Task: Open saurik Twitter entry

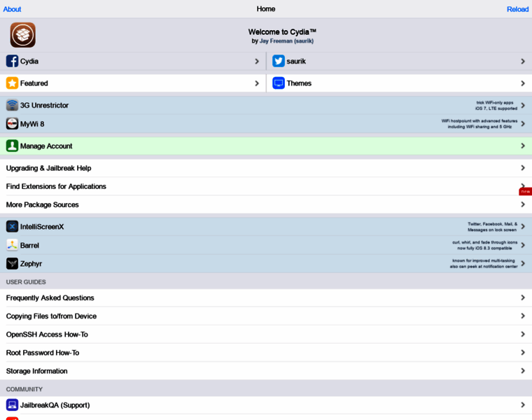Action: (399, 61)
